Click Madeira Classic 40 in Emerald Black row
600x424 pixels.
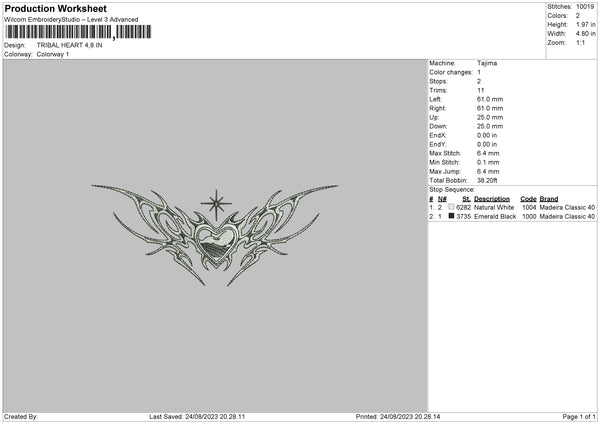(x=567, y=217)
